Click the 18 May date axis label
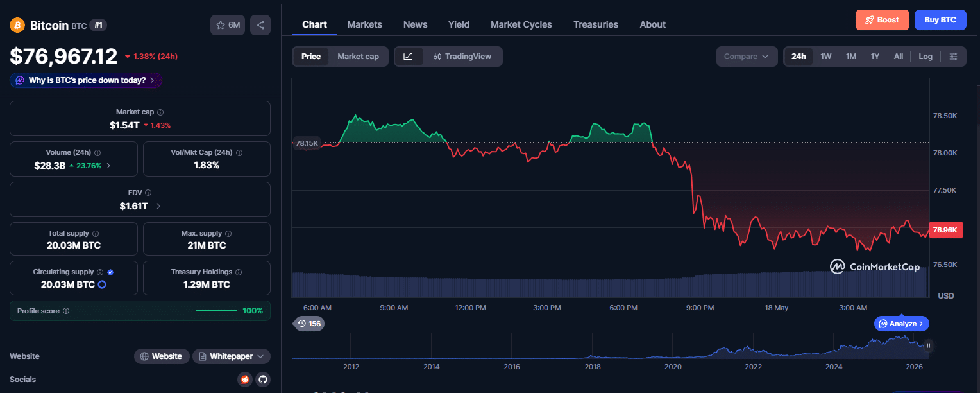The height and width of the screenshot is (393, 980). pos(777,308)
